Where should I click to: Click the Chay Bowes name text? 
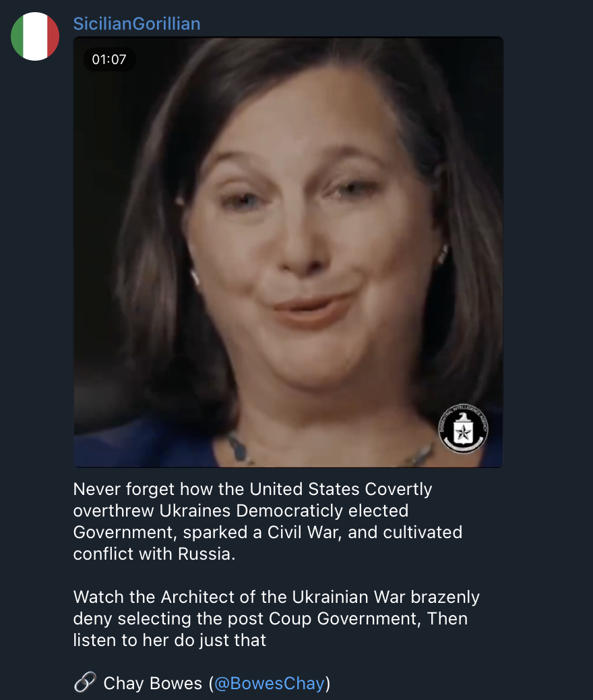(x=152, y=684)
